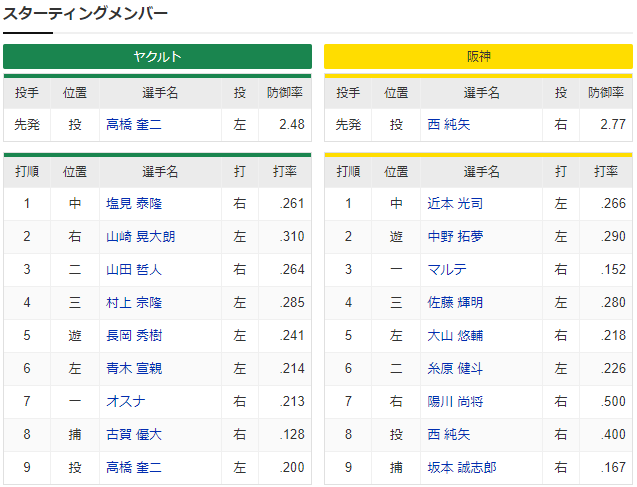Select batting average .167 of 坂本 誠志郎
The height and width of the screenshot is (487, 637).
613,467
